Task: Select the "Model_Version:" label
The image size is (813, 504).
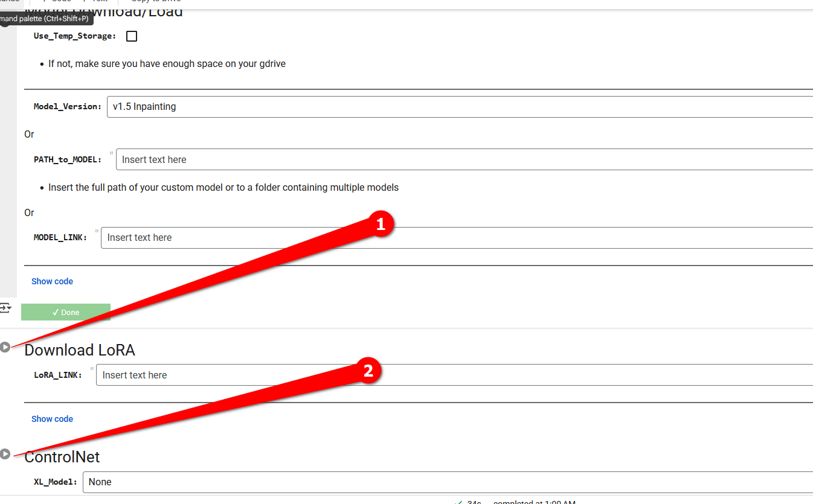Action: point(68,107)
